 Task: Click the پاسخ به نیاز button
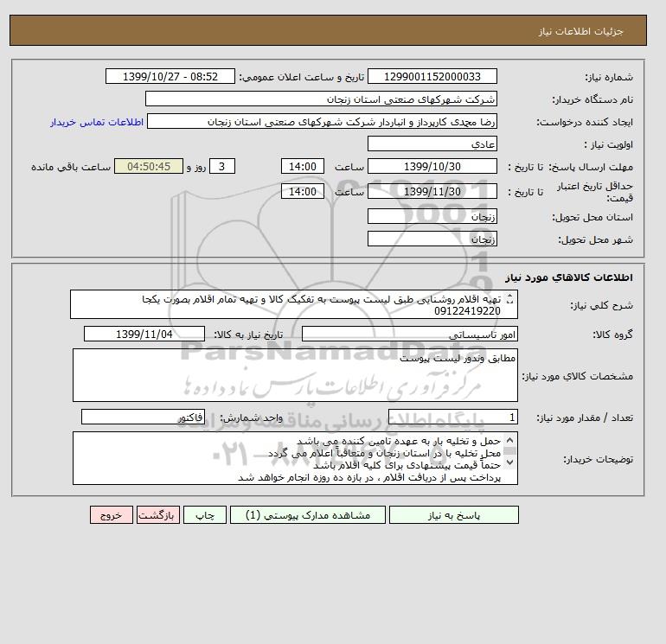coord(453,515)
